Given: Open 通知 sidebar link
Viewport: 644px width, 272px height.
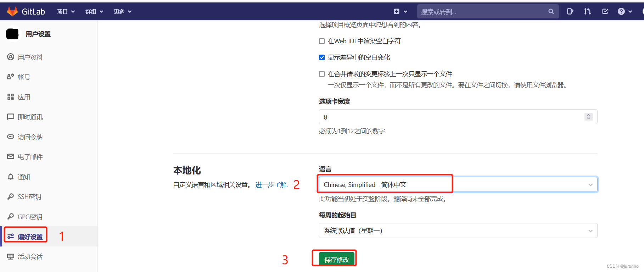Looking at the screenshot, I should (24, 177).
